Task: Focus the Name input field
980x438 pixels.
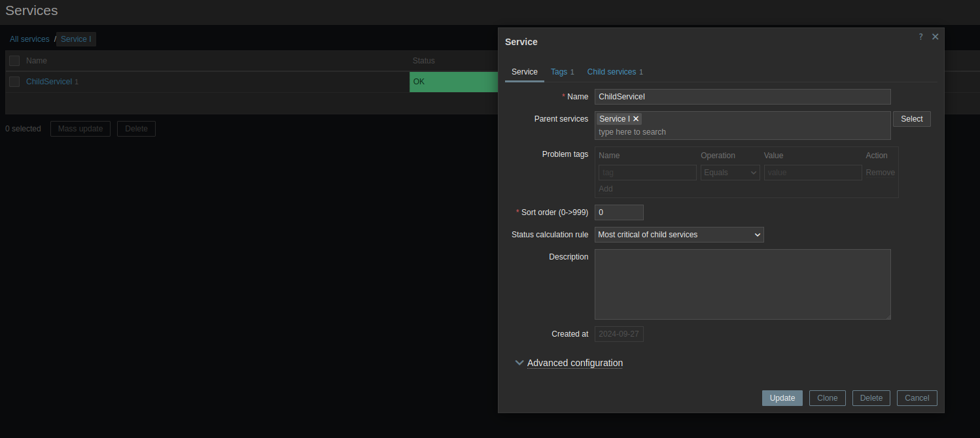Action: pos(742,97)
